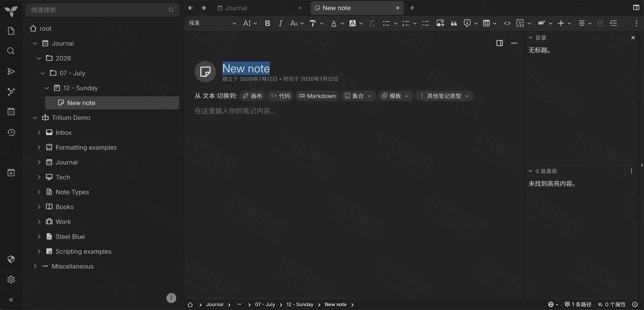Toggle bold formatting in toolbar
Viewport: 644px width, 310px height.
[267, 23]
